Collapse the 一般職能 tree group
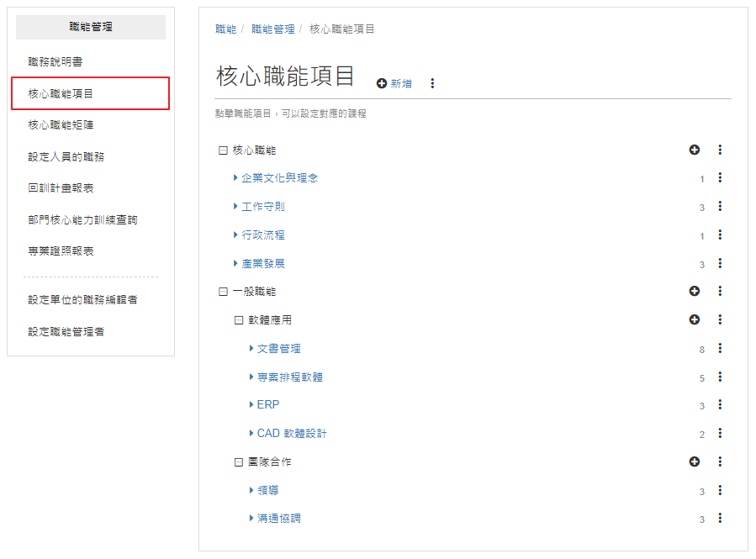This screenshot has height=559, width=756. click(x=223, y=292)
